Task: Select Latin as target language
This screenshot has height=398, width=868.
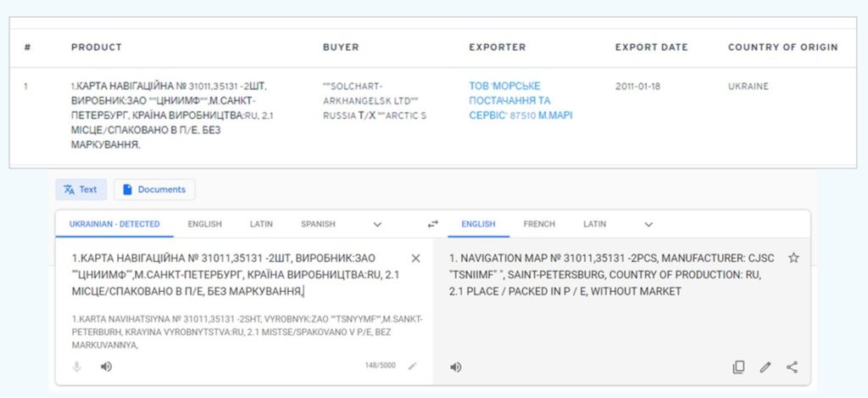Action: [x=594, y=224]
